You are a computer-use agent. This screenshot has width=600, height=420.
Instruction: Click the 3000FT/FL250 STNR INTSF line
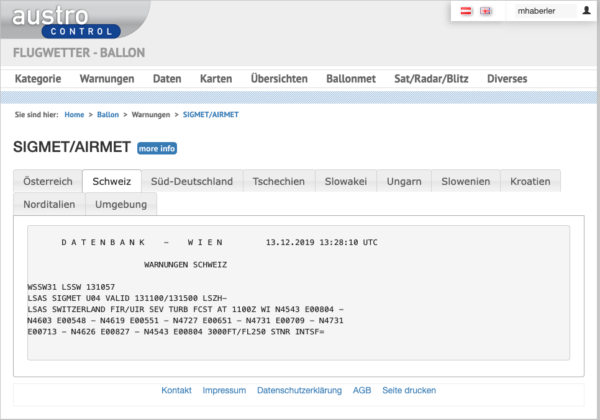click(x=176, y=331)
